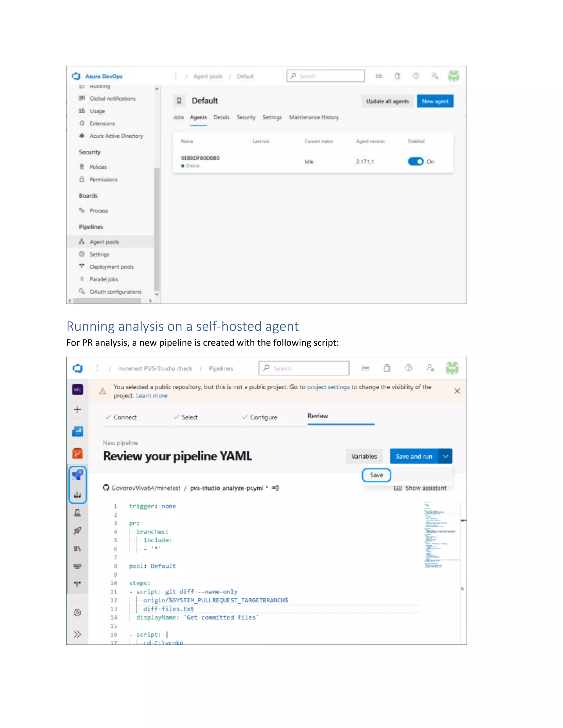The image size is (563, 728).
Task: Click the green profile avatar in Agent pools header
Action: pyautogui.click(x=453, y=76)
